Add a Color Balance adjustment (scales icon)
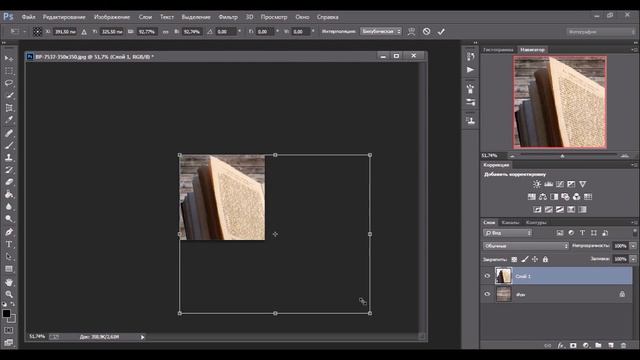 tap(543, 197)
